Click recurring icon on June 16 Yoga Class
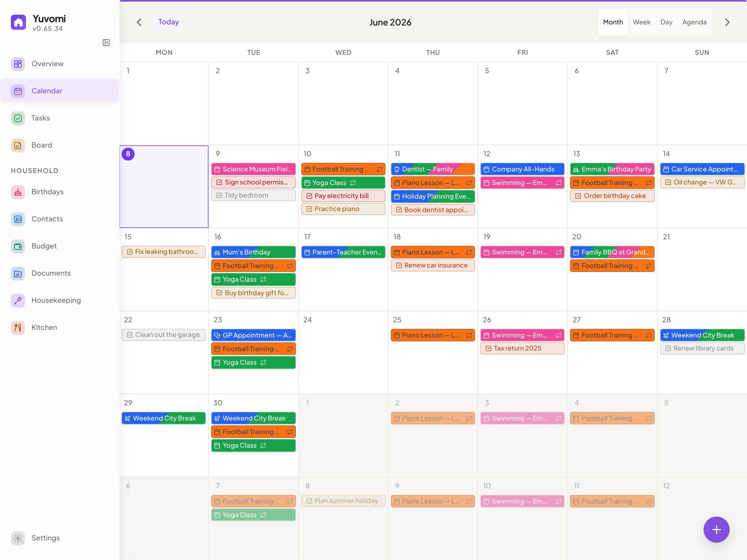The image size is (747, 560). pos(263,279)
